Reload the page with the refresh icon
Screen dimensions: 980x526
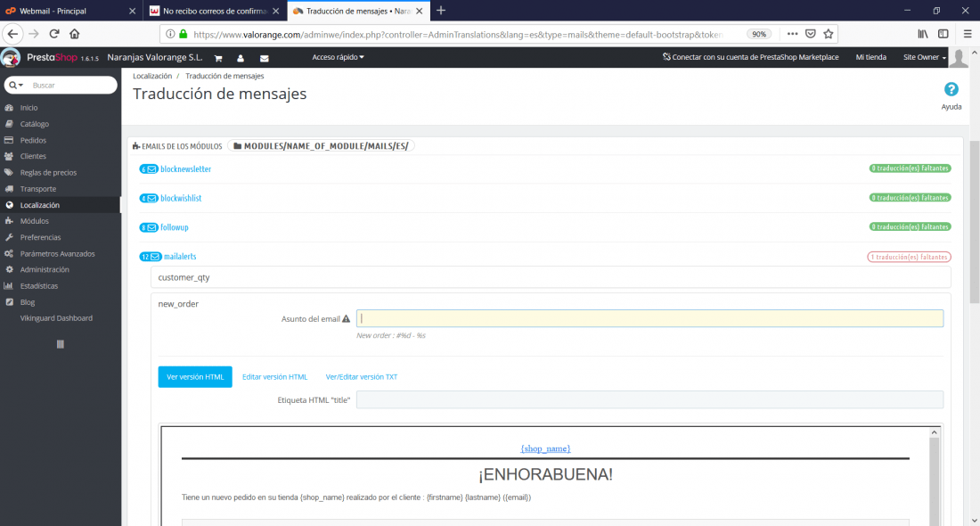54,34
